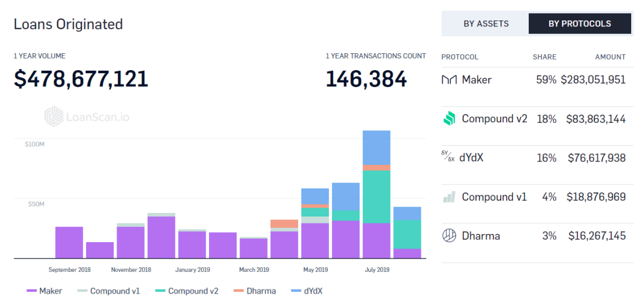Toggle the Maker series in chart legend

44,291
